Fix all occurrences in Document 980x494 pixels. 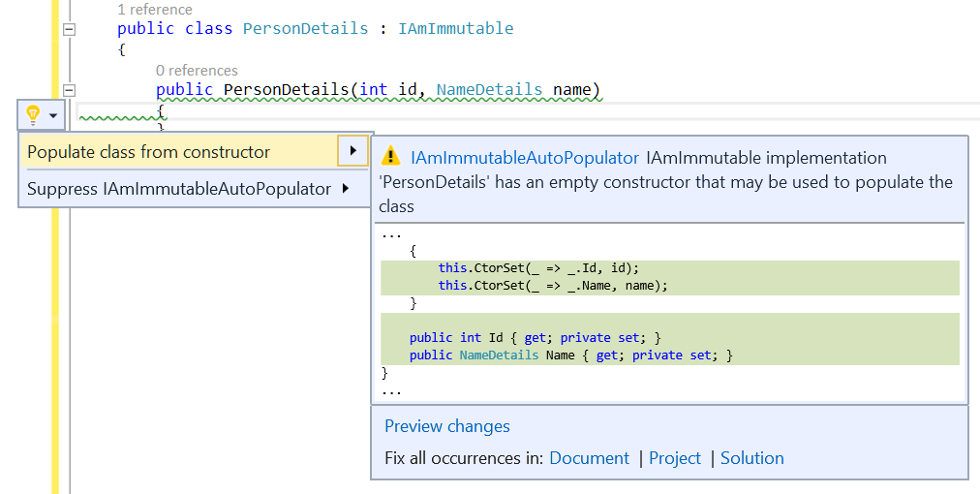tap(590, 458)
